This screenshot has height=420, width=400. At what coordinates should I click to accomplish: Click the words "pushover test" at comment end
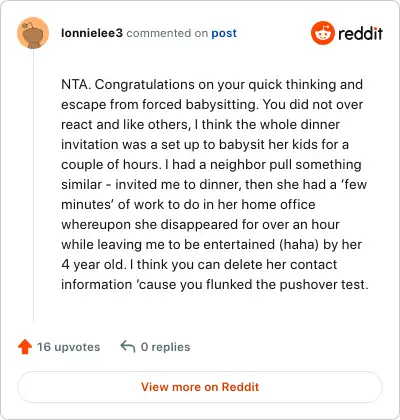[x=324, y=285]
